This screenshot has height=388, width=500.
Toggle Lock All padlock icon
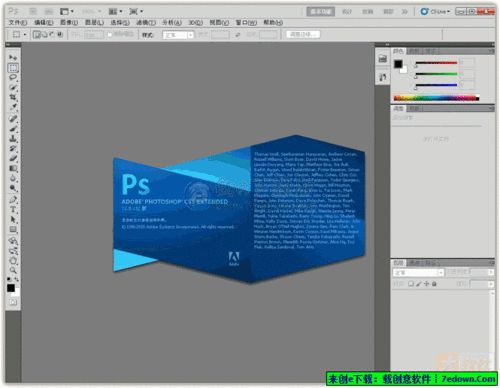434,284
